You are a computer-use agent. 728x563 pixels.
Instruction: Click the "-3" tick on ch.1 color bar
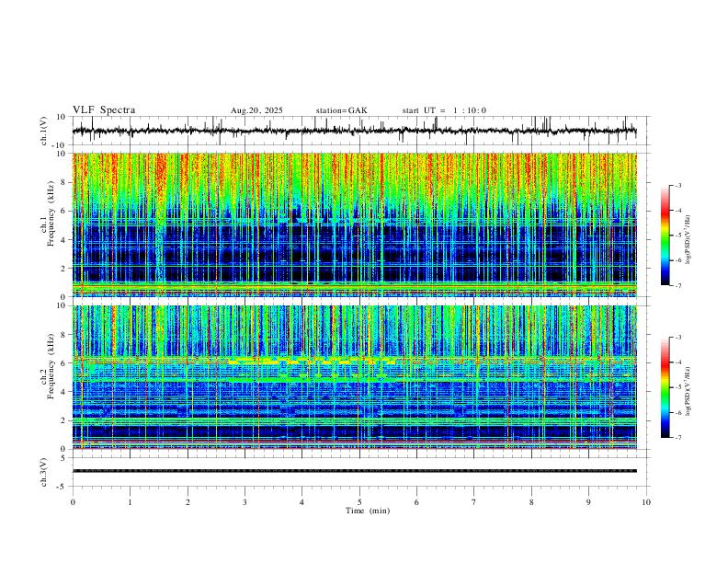[x=678, y=185]
